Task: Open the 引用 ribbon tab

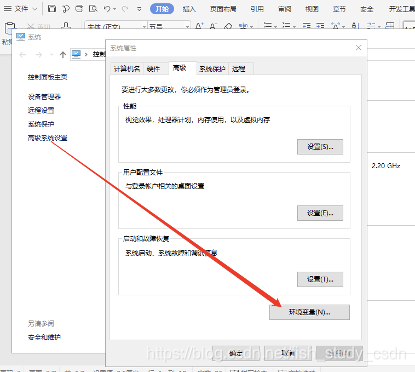Action: [x=257, y=9]
